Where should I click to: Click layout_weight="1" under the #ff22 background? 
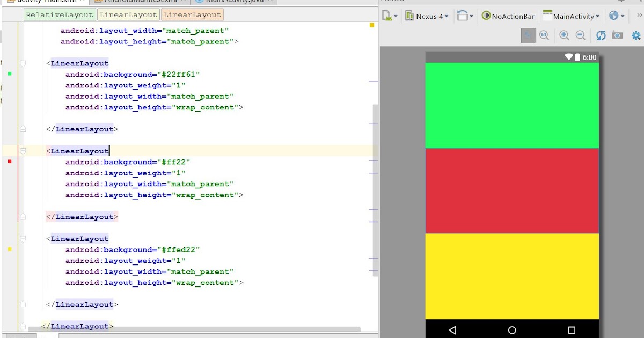tap(125, 173)
